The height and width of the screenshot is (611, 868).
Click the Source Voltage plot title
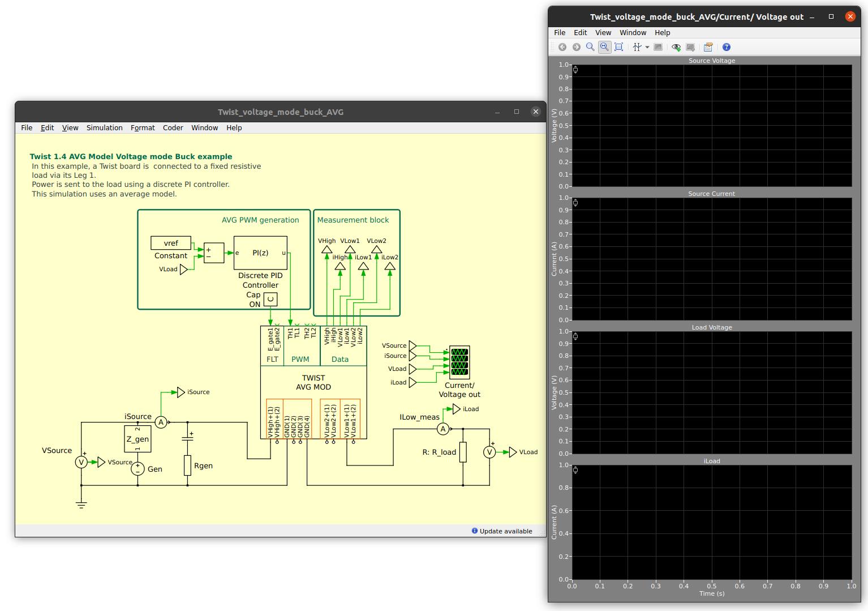pyautogui.click(x=712, y=61)
